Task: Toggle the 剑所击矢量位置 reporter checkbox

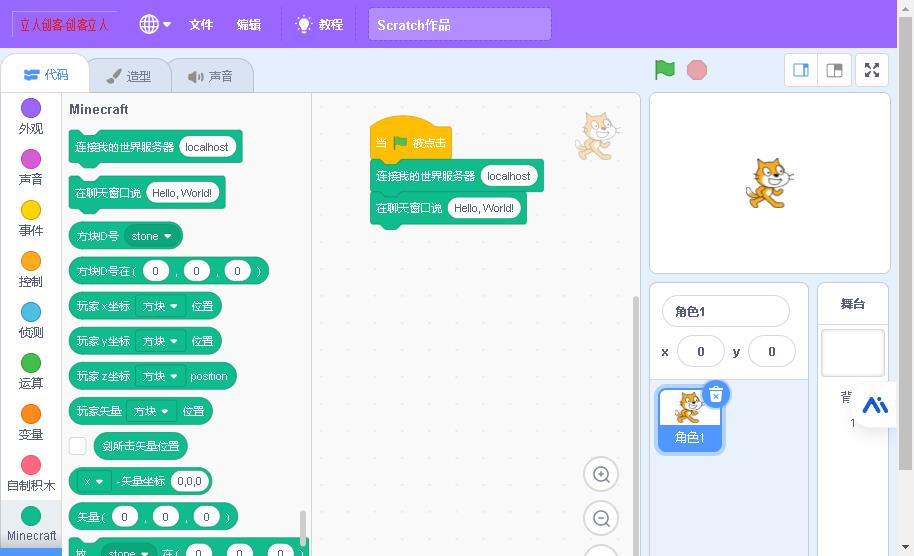Action: [x=78, y=446]
